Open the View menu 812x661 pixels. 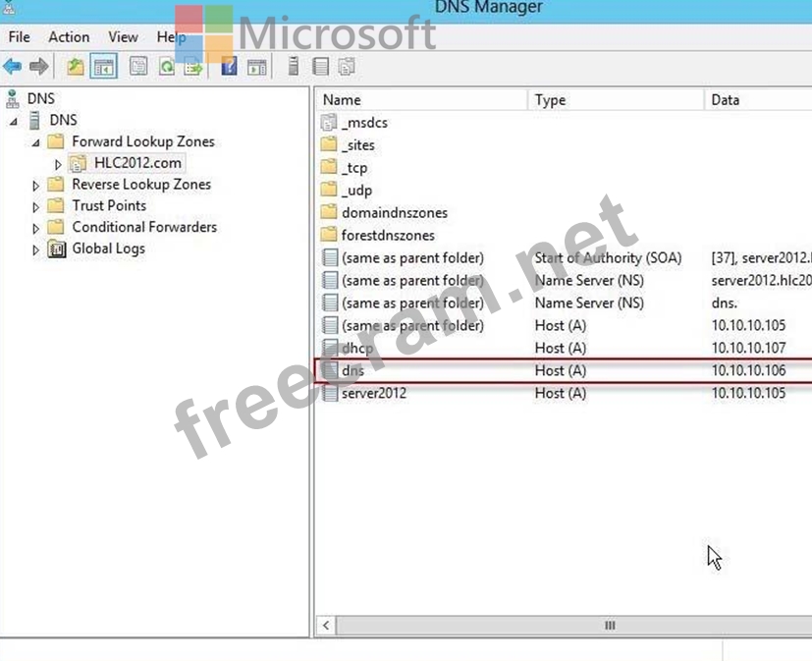(123, 37)
